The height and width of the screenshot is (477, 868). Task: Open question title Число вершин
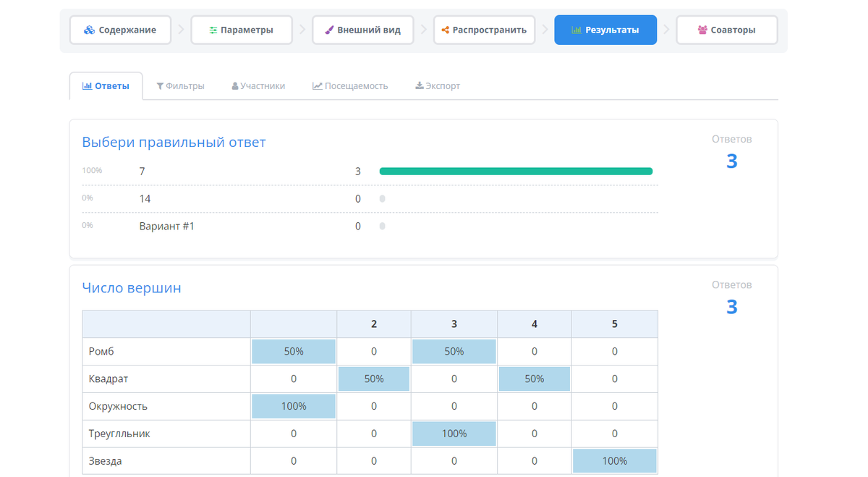point(132,288)
